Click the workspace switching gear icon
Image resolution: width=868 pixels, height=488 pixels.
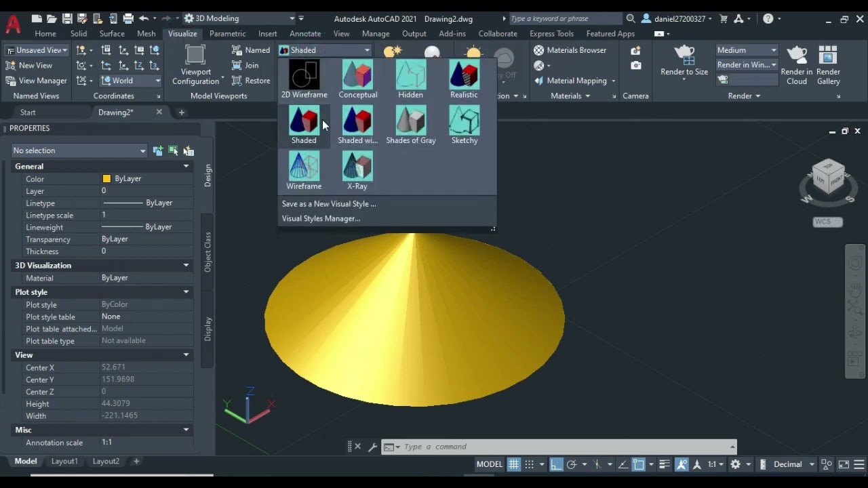pos(735,464)
